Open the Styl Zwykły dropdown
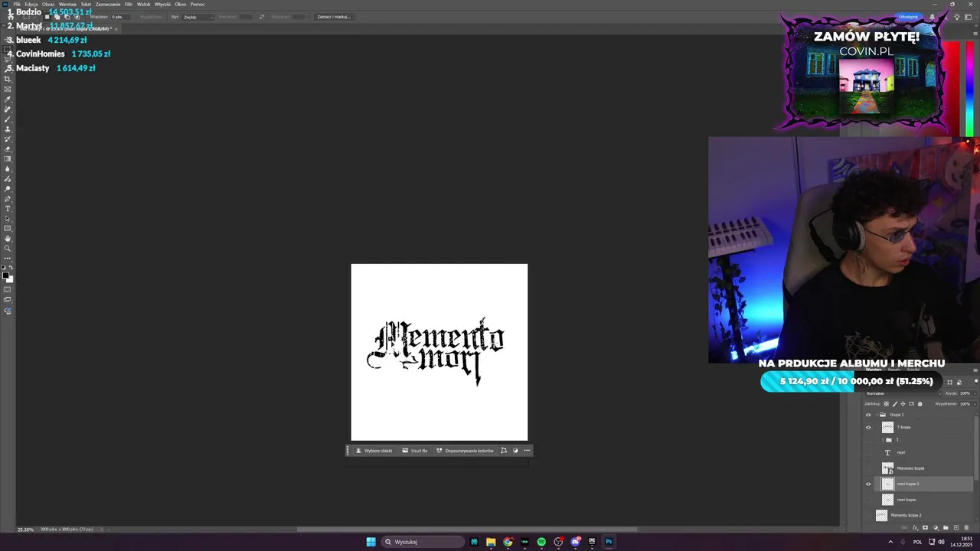This screenshot has width=980, height=551. click(198, 17)
